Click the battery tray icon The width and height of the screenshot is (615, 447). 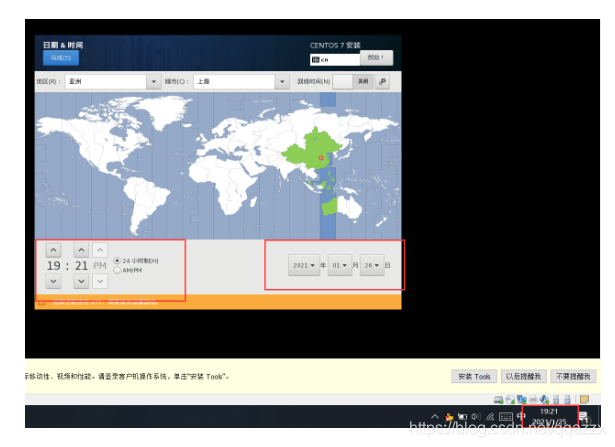[x=463, y=416]
